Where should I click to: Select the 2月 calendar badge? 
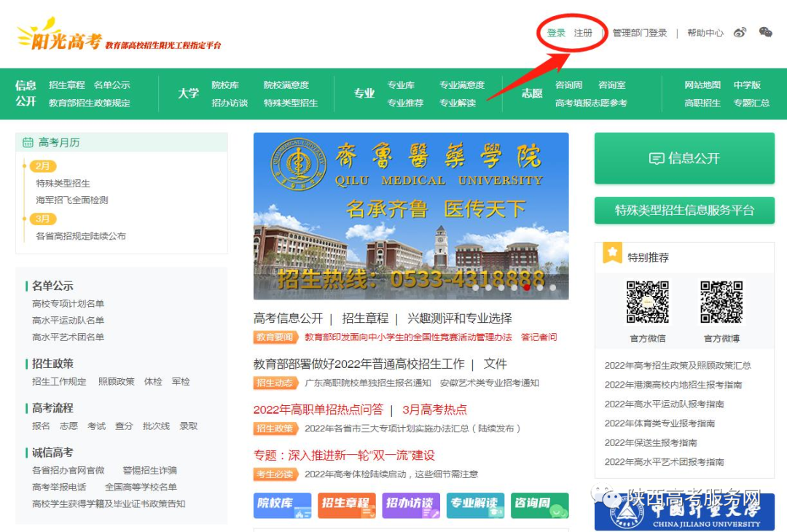[x=43, y=166]
